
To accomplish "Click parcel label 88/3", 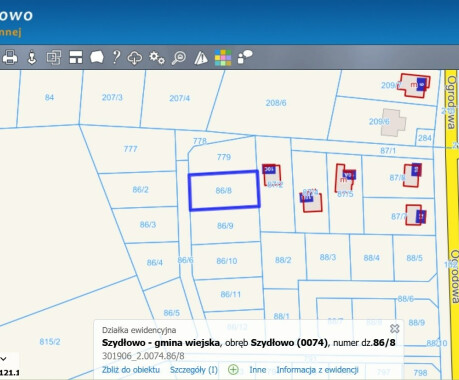I will [328, 257].
